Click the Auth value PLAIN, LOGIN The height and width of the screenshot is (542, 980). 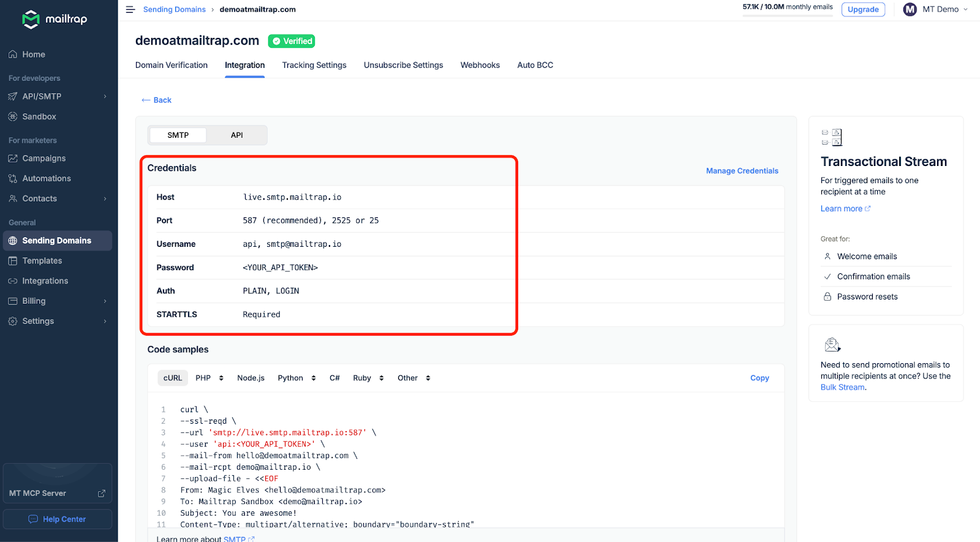271,291
